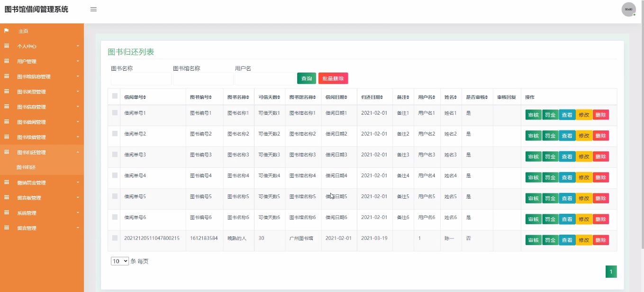The height and width of the screenshot is (292, 644).
Task: Open the 图书借阅管理 menu label
Action: point(31,122)
